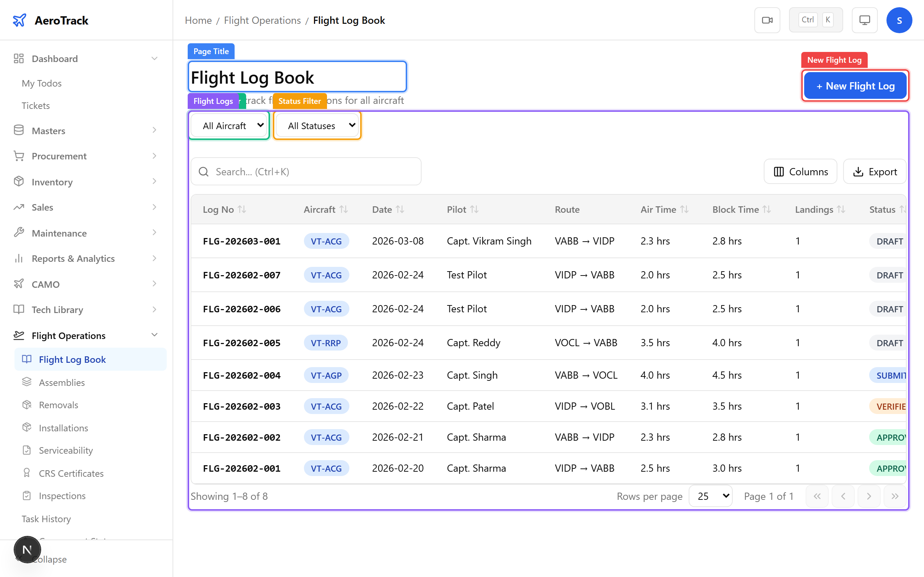The width and height of the screenshot is (924, 577).
Task: Click the monitor icon near profile avatar
Action: pyautogui.click(x=864, y=20)
